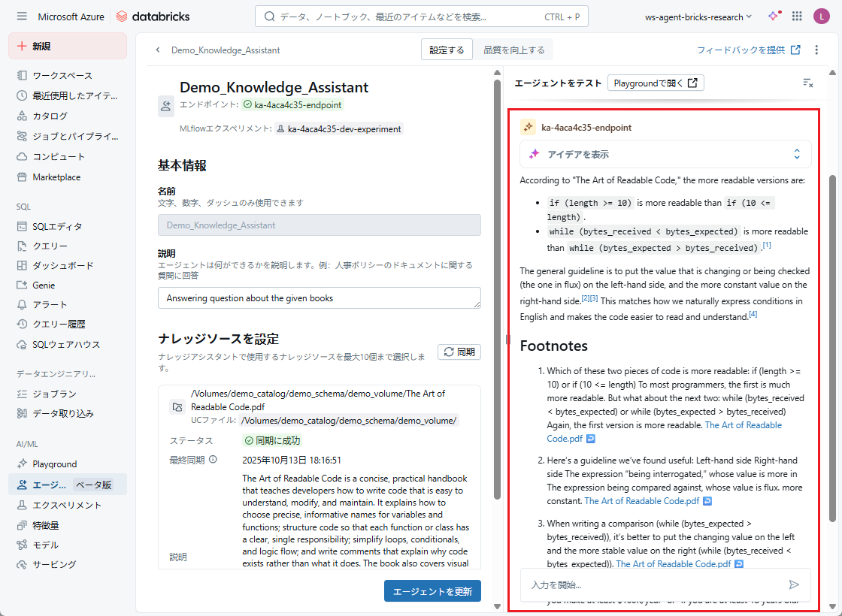Open SQLエディタ in the sidebar
Image resolution: width=842 pixels, height=616 pixels.
pyautogui.click(x=57, y=226)
